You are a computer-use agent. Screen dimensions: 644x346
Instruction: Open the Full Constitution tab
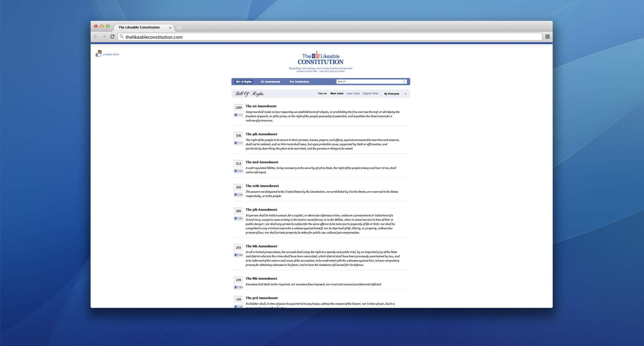(x=299, y=82)
